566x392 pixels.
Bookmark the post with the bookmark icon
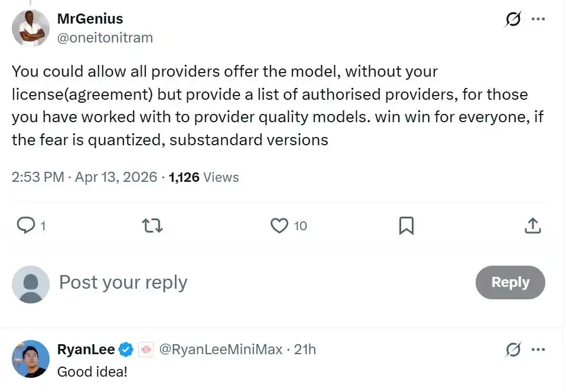click(406, 226)
